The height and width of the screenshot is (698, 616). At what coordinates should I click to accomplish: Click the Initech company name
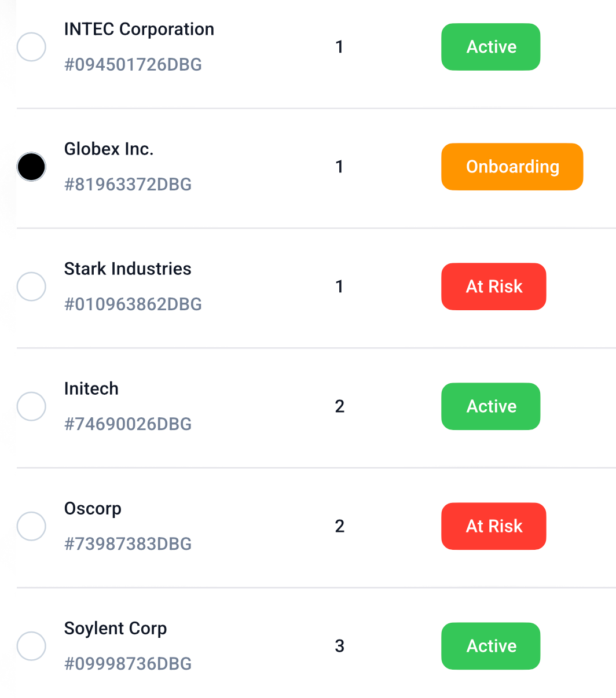91,388
